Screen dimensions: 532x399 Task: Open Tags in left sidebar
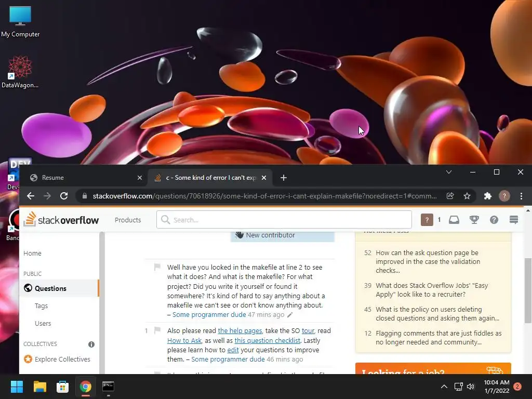(x=41, y=305)
